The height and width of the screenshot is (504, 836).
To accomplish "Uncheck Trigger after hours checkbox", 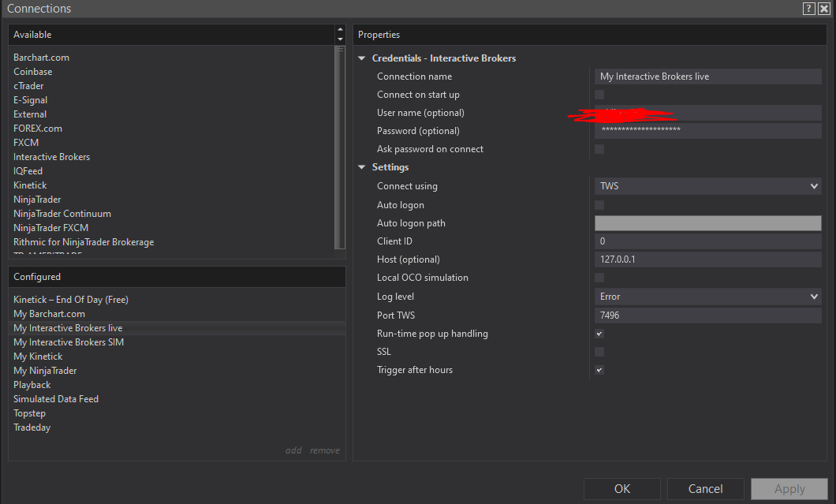I will 599,370.
